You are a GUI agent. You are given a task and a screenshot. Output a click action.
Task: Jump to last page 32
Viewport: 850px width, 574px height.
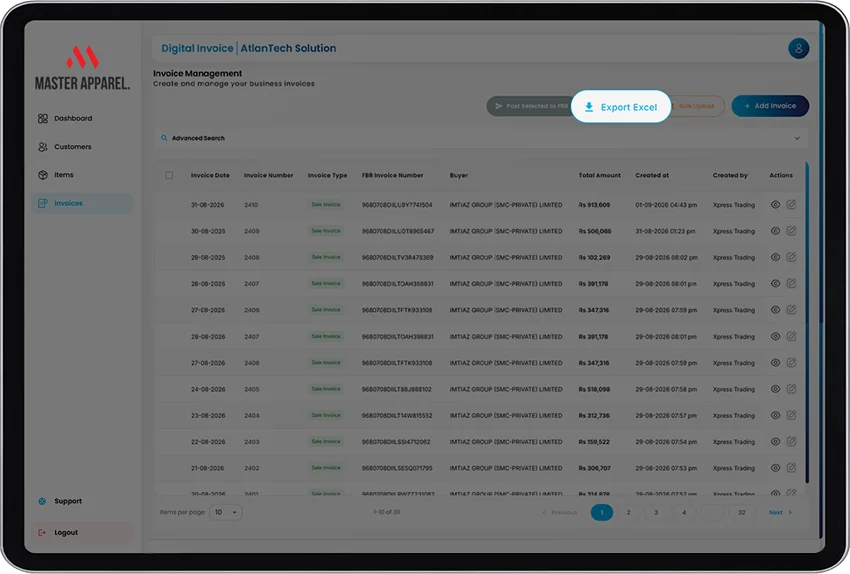click(x=742, y=513)
